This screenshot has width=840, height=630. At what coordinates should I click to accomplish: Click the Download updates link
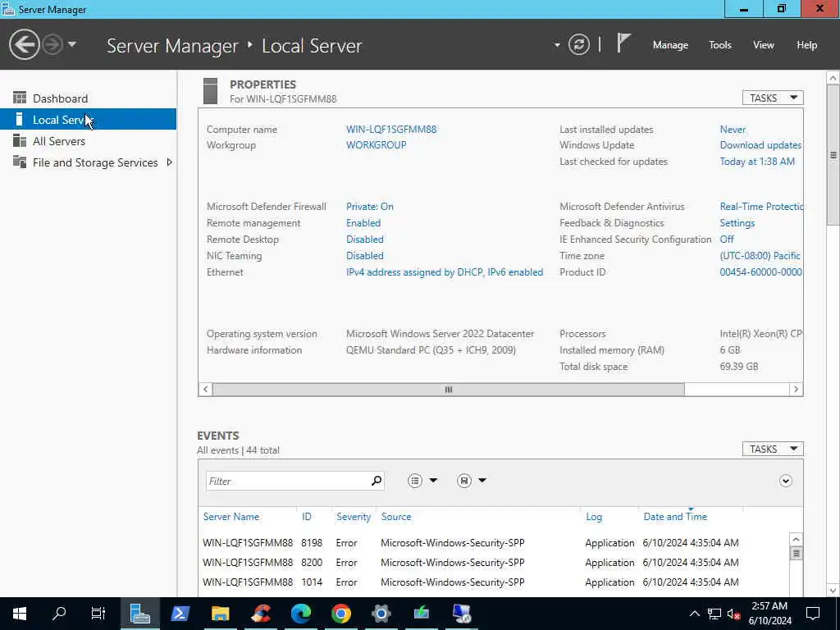[x=760, y=144]
